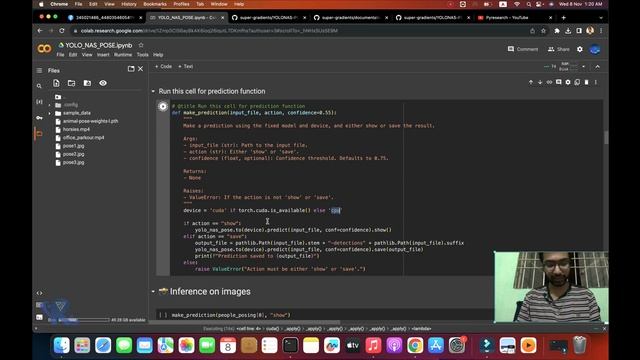Add comment to cell icon
640x360 pixels.
pyautogui.click(x=559, y=82)
